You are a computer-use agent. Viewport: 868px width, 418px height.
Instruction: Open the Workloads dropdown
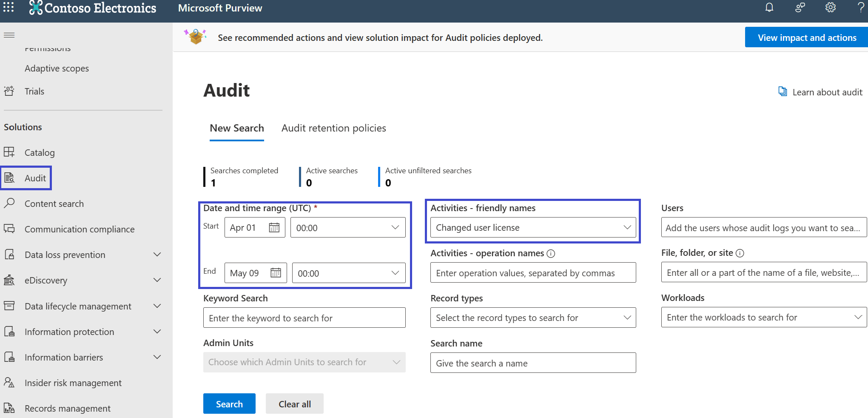[764, 317]
